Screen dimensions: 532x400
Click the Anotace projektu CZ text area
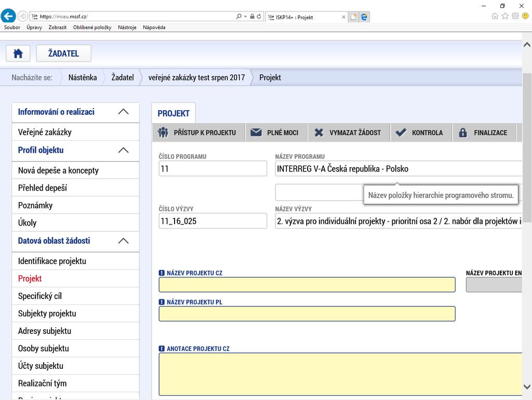point(340,374)
